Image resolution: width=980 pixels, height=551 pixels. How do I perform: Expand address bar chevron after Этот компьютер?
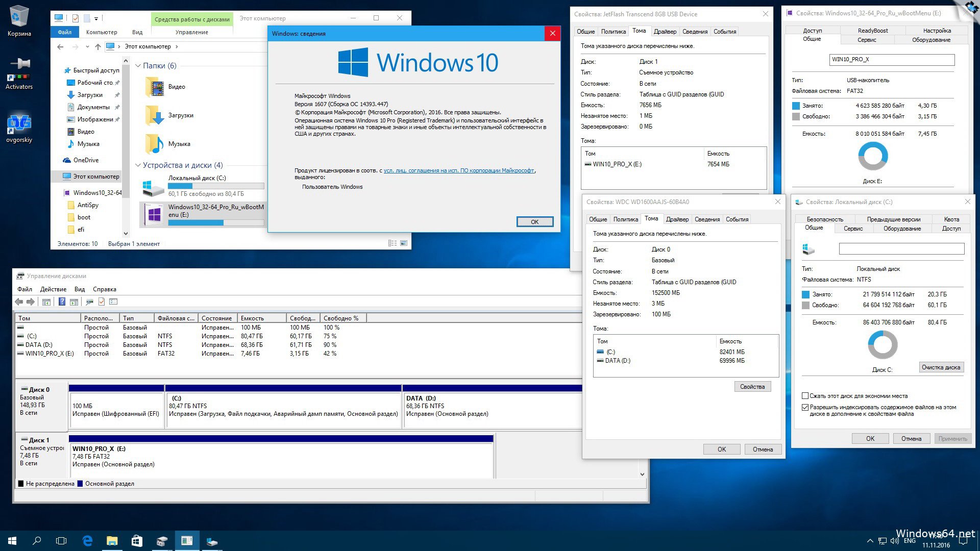pyautogui.click(x=177, y=46)
